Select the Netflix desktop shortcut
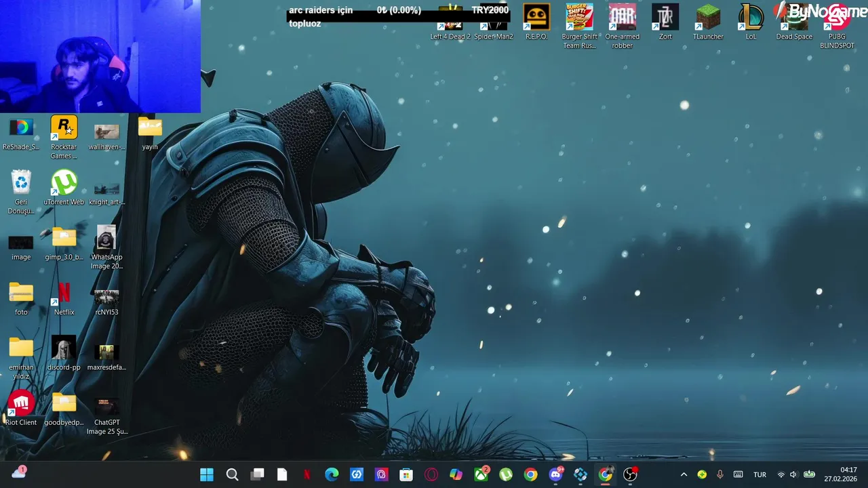 [x=64, y=299]
